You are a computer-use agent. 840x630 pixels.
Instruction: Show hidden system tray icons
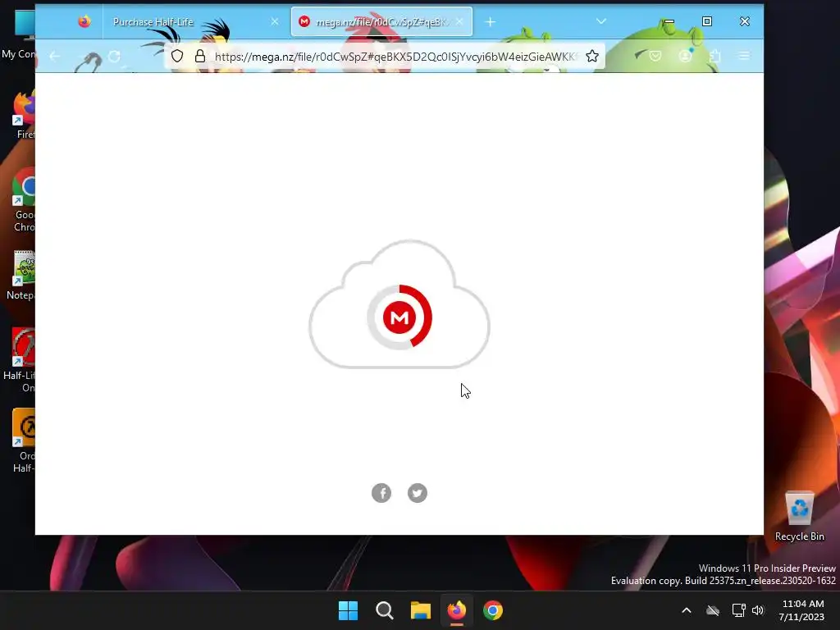(x=687, y=610)
